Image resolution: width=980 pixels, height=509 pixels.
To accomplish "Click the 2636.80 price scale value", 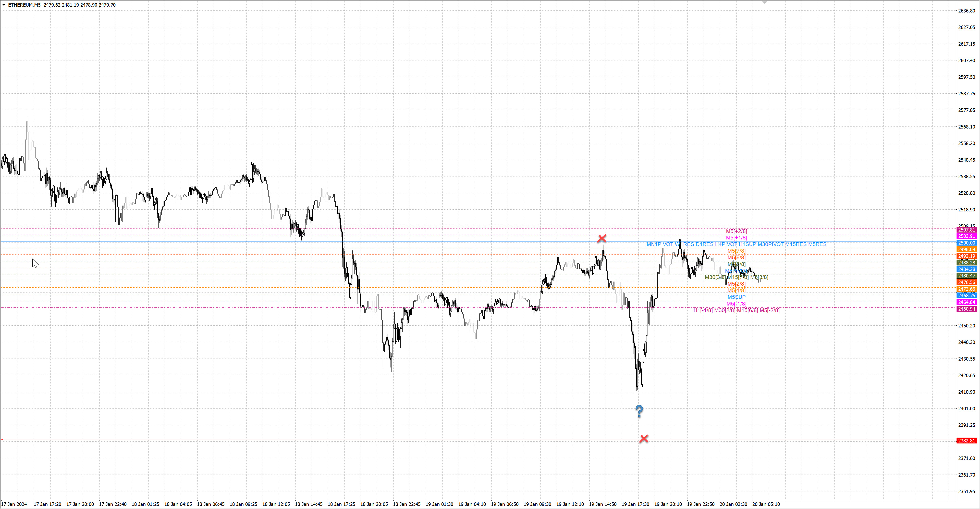I will pyautogui.click(x=966, y=11).
